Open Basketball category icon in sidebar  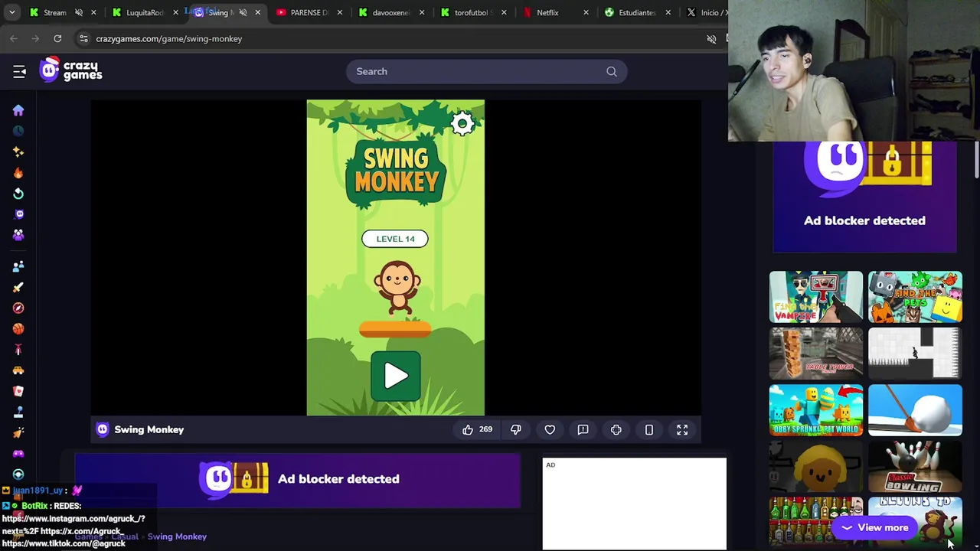pyautogui.click(x=18, y=328)
